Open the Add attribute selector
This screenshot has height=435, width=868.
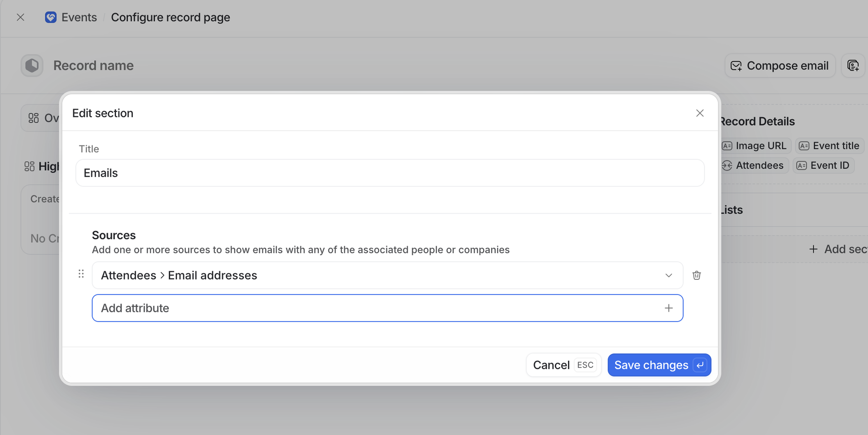(387, 308)
